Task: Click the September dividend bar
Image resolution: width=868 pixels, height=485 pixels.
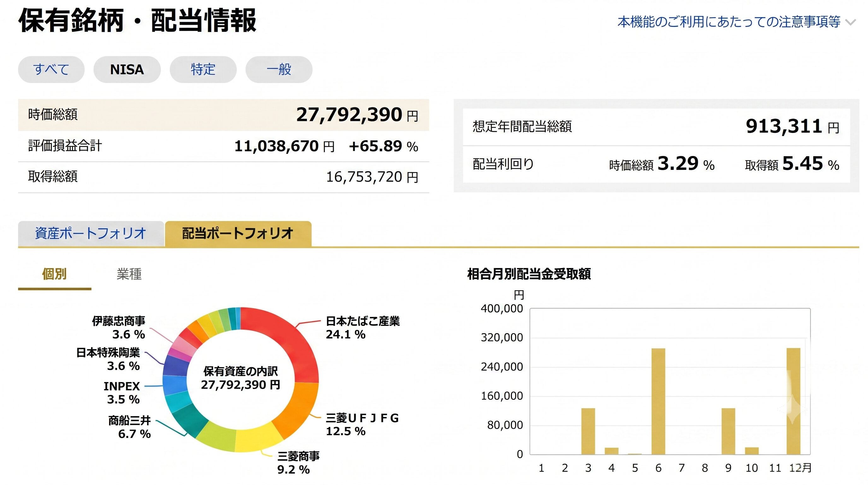Action: pyautogui.click(x=728, y=431)
